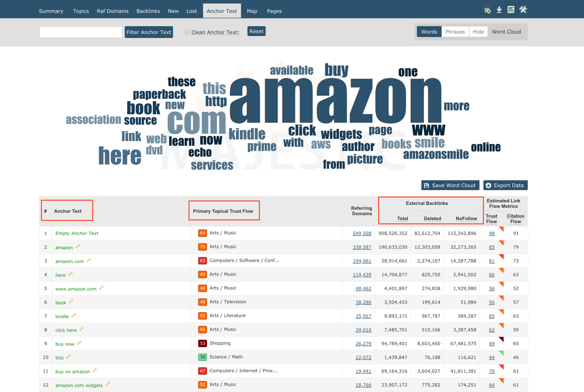Click wrench icon next to here
The image size is (584, 392).
point(71,274)
